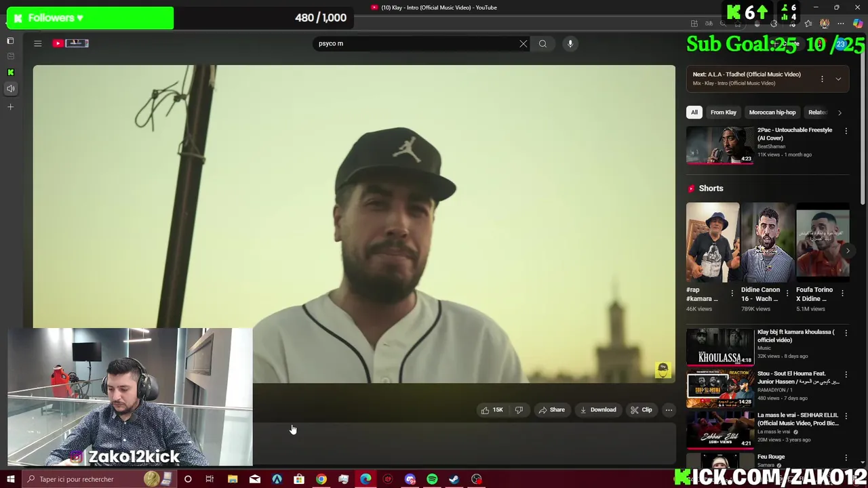Open the KHOULASSA video thumbnail
The height and width of the screenshot is (488, 868).
coord(719,347)
